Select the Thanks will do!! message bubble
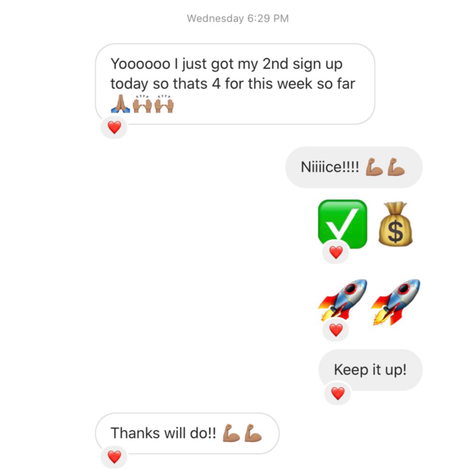476x476 pixels. [x=187, y=433]
